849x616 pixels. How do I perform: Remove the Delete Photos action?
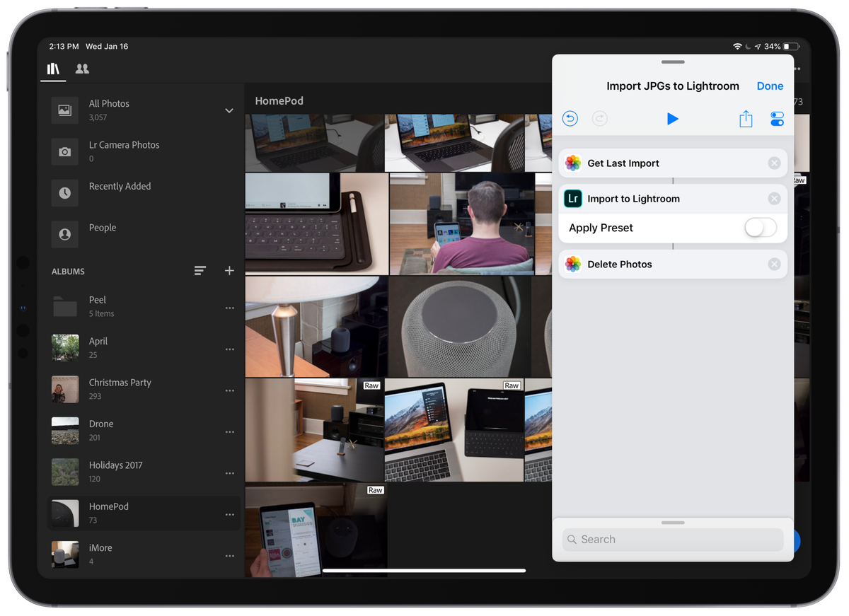tap(773, 264)
